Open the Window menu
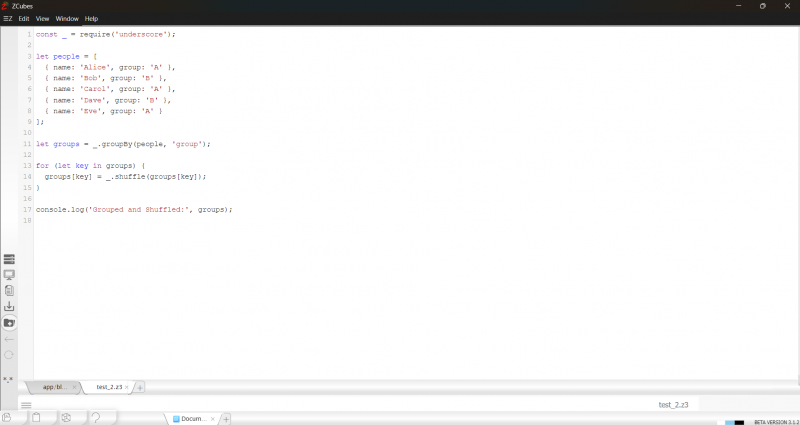The image size is (800, 425). (67, 18)
